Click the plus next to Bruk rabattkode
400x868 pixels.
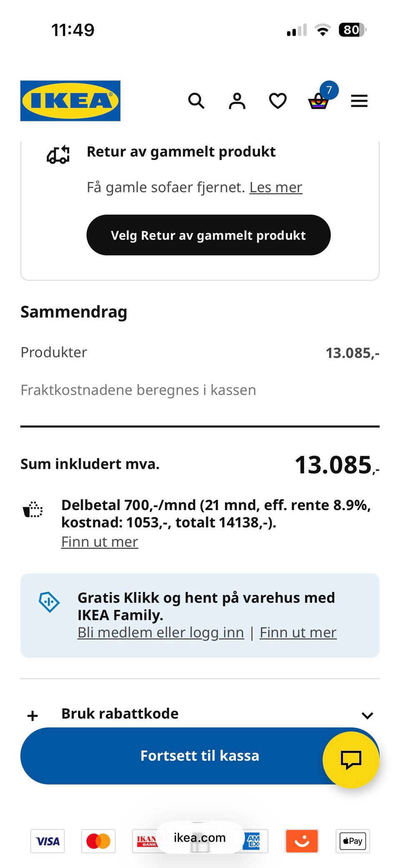click(x=32, y=715)
